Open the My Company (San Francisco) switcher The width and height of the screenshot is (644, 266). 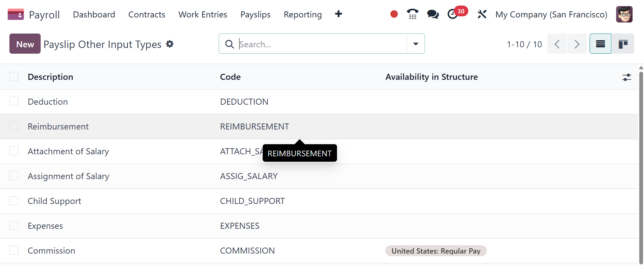[x=551, y=14]
